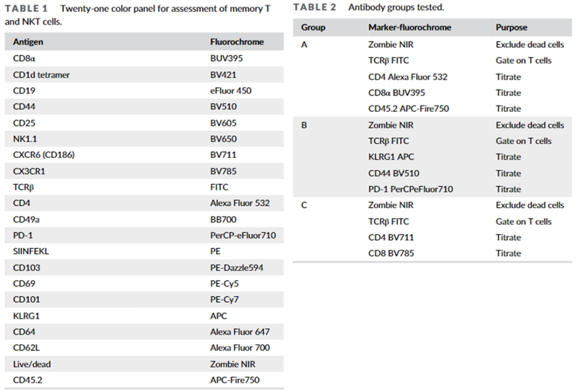Select the Antigen column header
Viewport: 576px width, 392px height.
(28, 42)
